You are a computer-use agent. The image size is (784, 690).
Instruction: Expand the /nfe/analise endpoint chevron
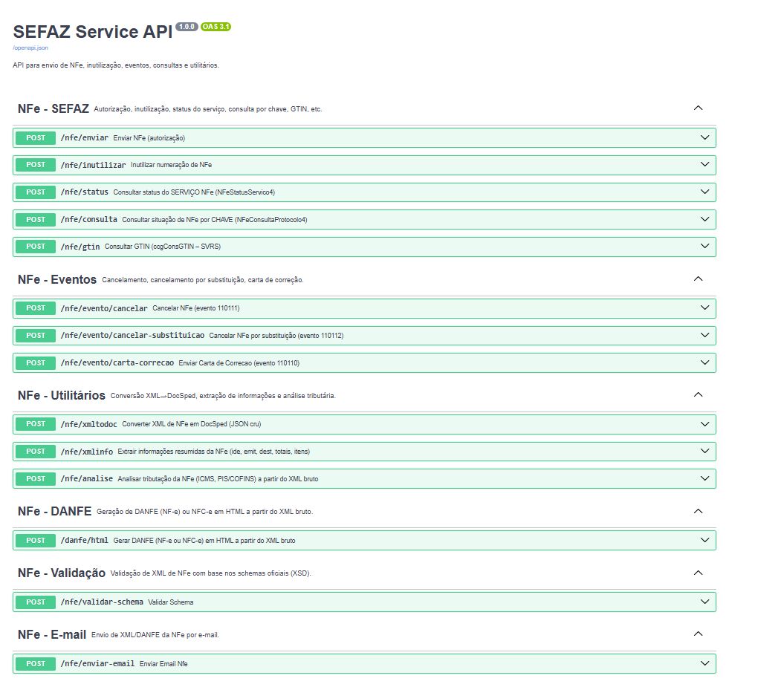[704, 478]
